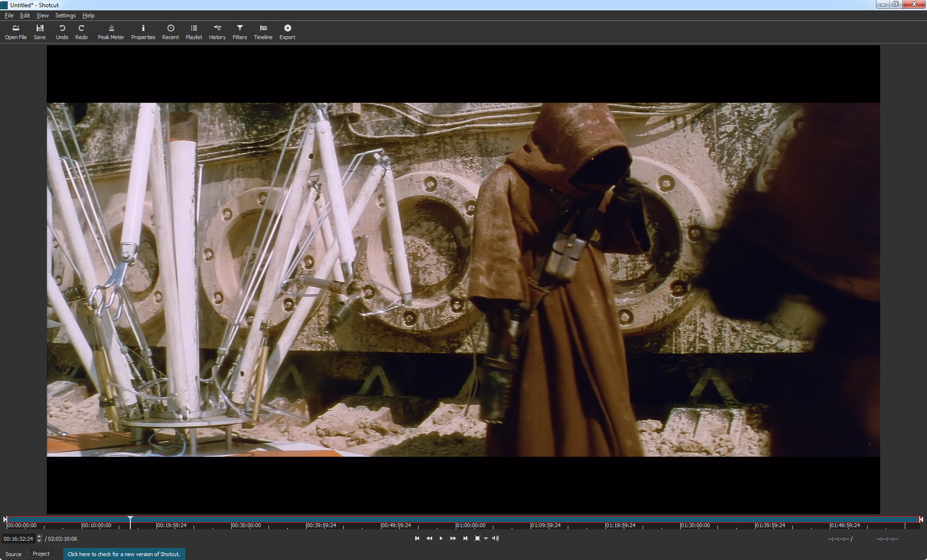The width and height of the screenshot is (927, 560).
Task: Click the rewind playback button
Action: 429,538
